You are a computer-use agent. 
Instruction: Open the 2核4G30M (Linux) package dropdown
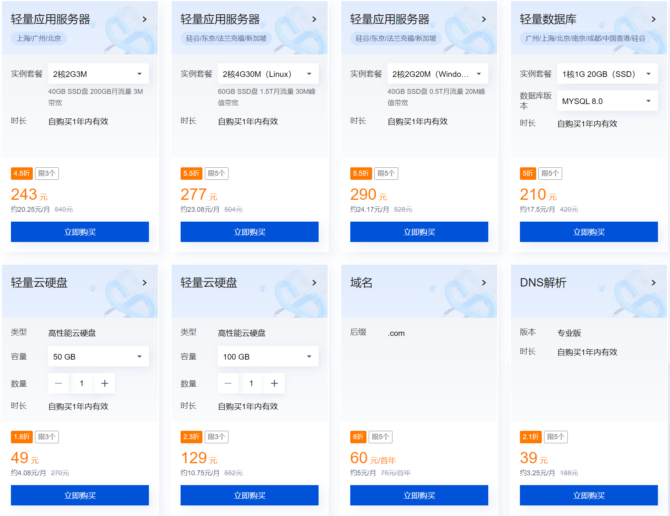267,74
